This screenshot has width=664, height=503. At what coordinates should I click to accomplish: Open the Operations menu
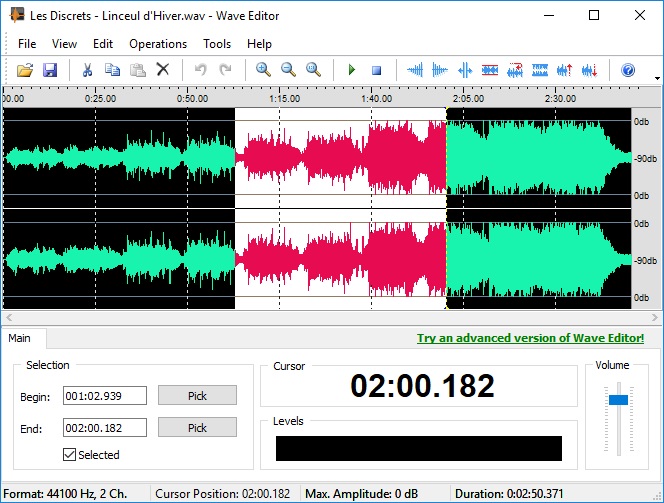[x=158, y=44]
